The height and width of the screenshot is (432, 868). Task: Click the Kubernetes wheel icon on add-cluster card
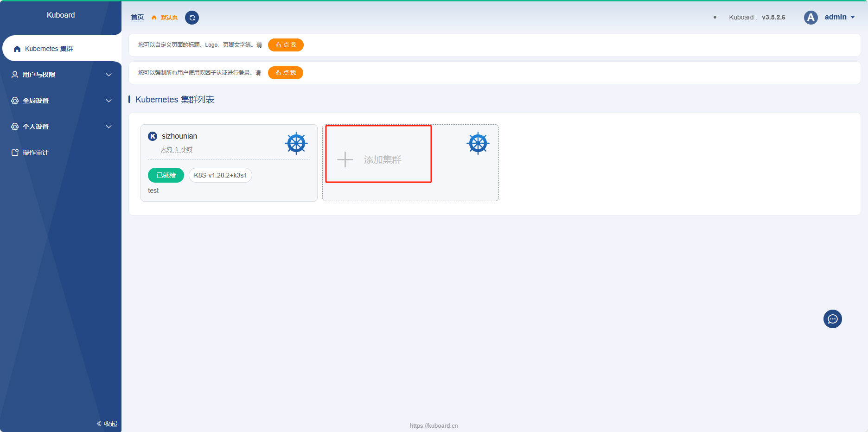[x=478, y=143]
